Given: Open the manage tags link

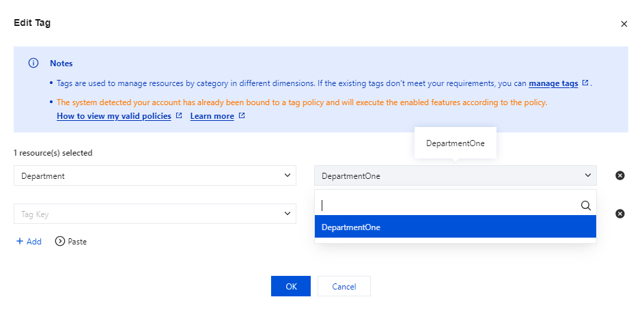Looking at the screenshot, I should (x=553, y=83).
